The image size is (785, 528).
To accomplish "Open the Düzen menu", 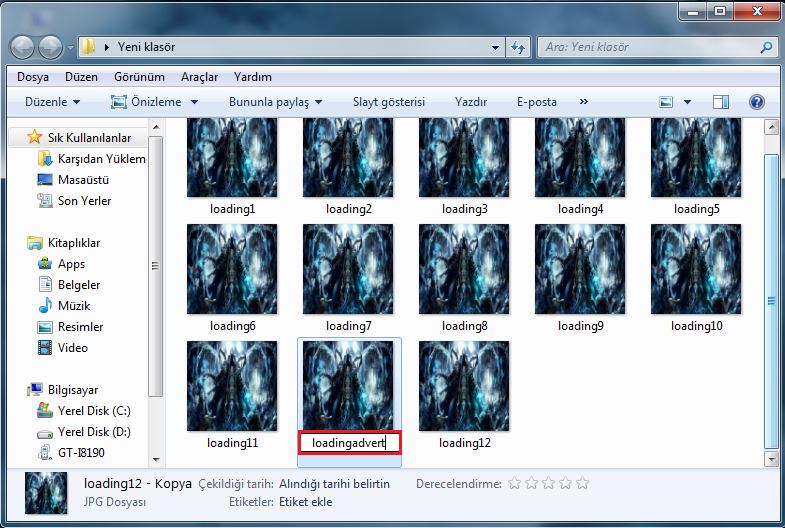I will 81,77.
